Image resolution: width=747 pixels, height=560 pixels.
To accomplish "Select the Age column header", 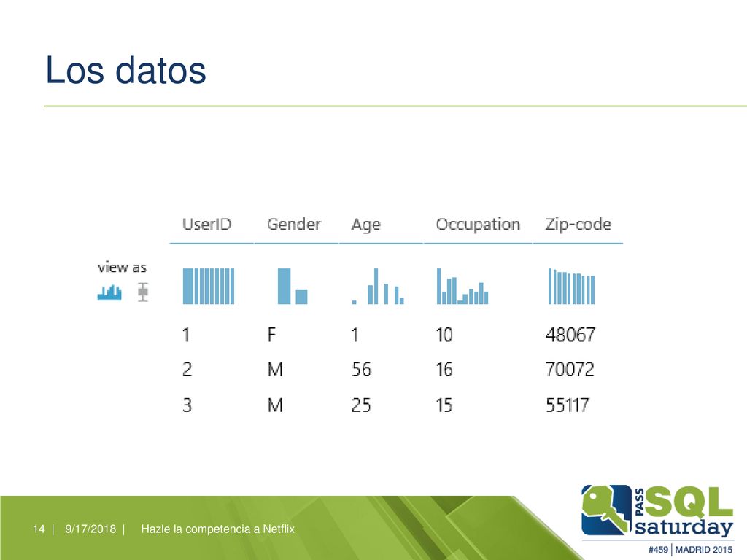I will (x=366, y=225).
